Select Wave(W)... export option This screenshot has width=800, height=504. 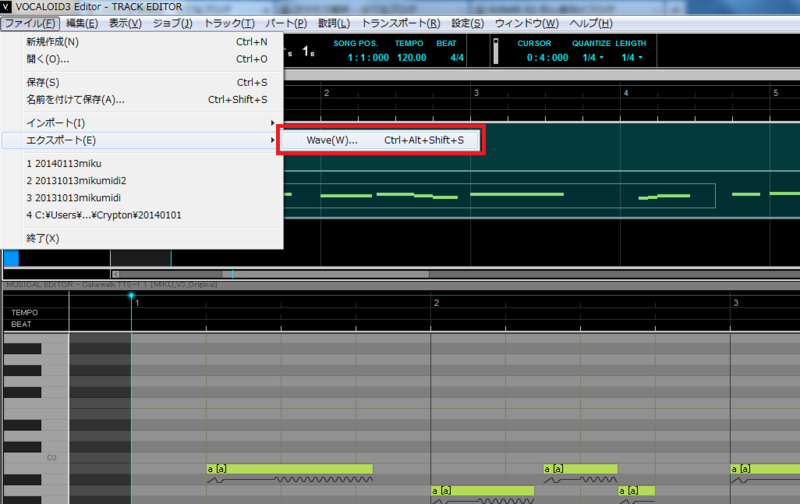click(x=380, y=140)
